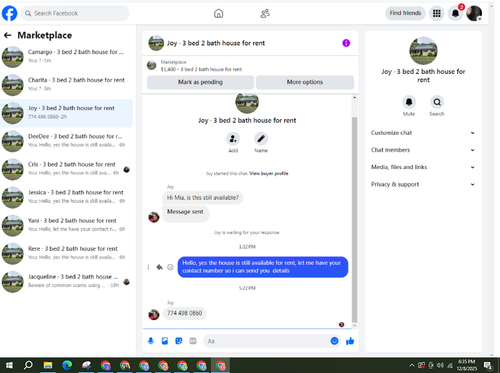This screenshot has height=373, width=500.
Task: Open the Rere conversation
Action: coord(67,253)
